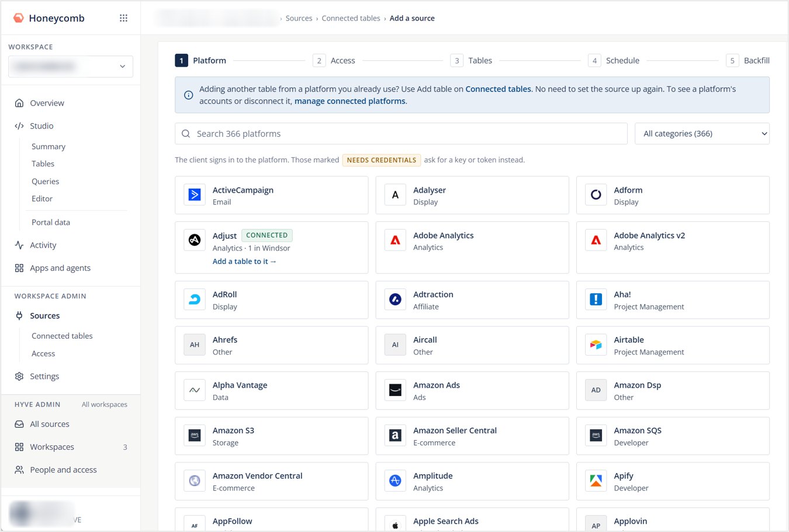Select the Ahrefs platform card
Viewport: 789px width, 532px height.
(x=271, y=345)
